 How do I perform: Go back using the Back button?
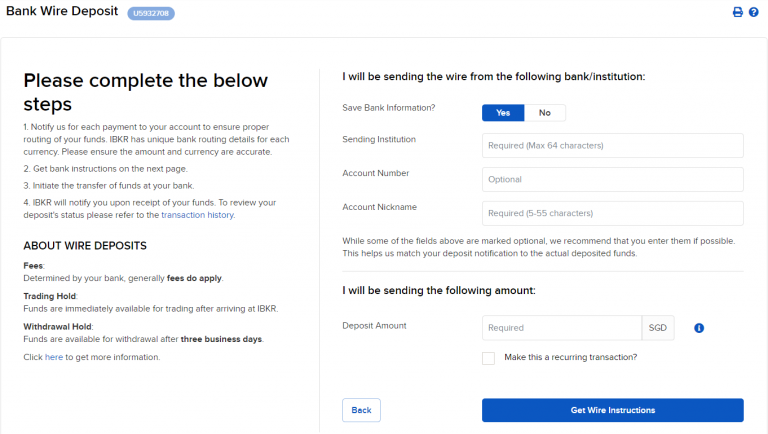361,410
